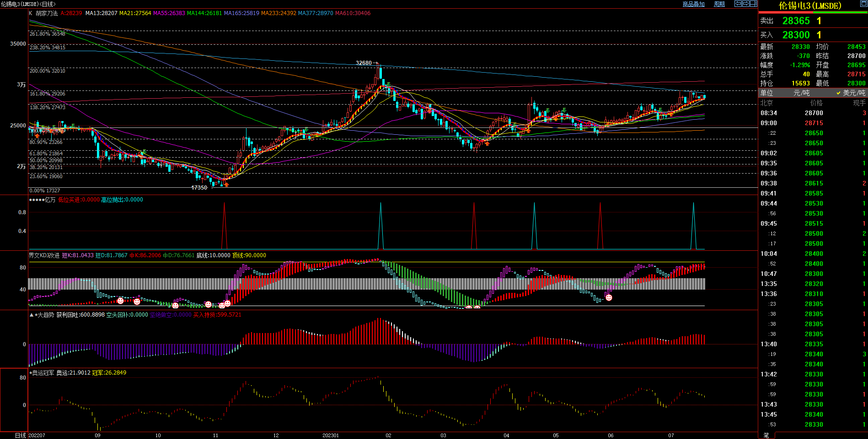The height and width of the screenshot is (439, 868).
Task: Select the 元/吨 unit option
Action: (801, 93)
